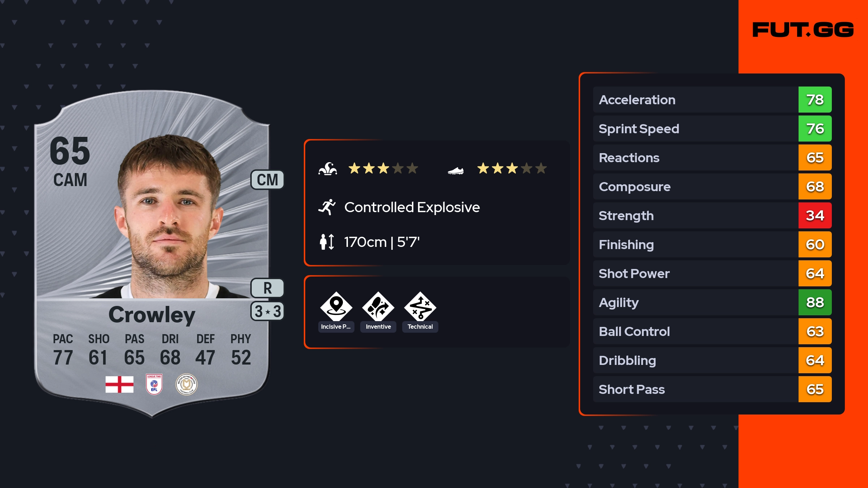This screenshot has width=868, height=488.
Task: Click the CM alternate position badge
Action: (267, 180)
